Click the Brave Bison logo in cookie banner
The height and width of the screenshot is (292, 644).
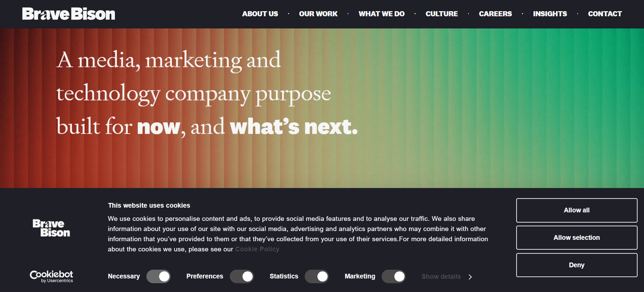click(52, 228)
